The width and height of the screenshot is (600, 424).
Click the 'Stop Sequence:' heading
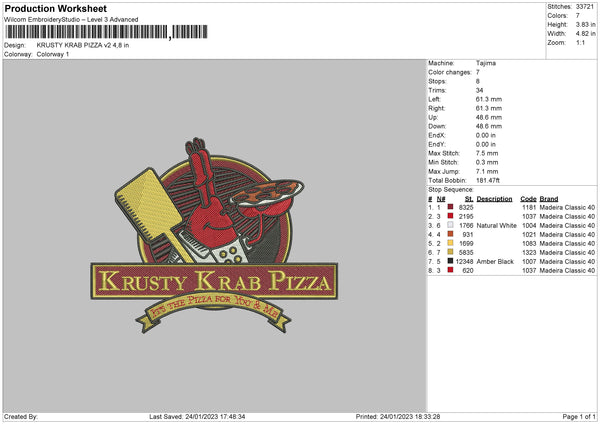451,190
